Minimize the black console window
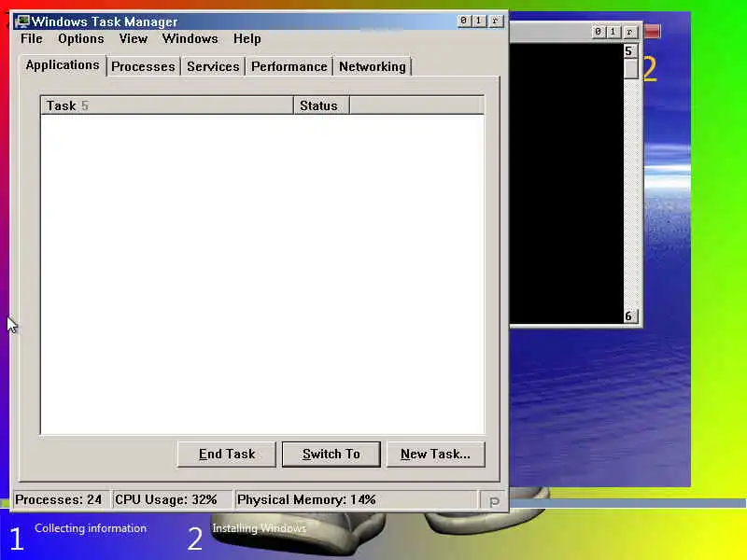The height and width of the screenshot is (560, 747). pos(598,32)
